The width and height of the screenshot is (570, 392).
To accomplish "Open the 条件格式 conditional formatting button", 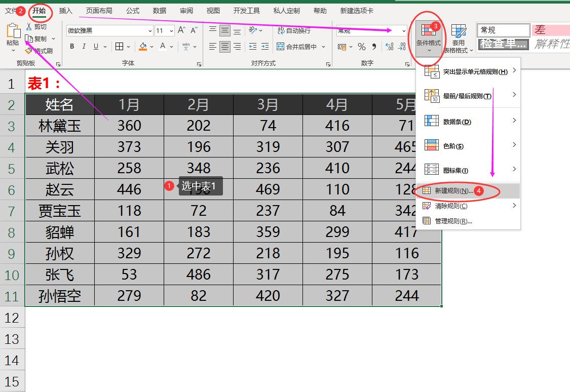I will [x=428, y=38].
